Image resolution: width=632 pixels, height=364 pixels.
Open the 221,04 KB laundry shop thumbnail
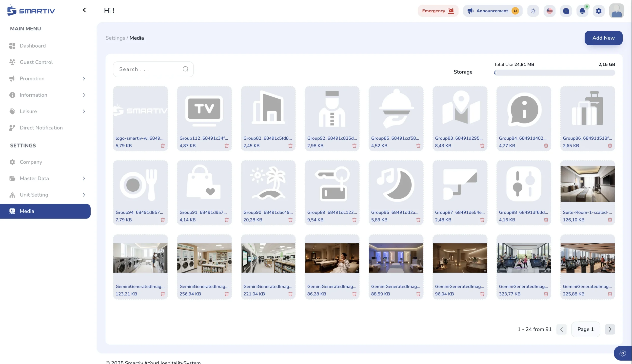268,258
